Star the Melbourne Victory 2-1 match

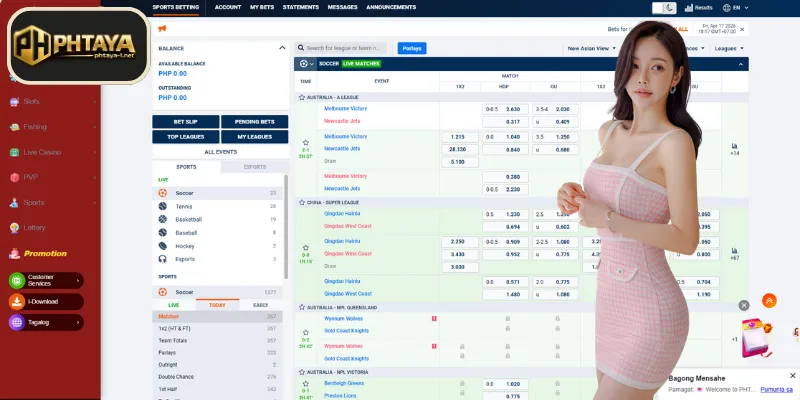pos(306,143)
